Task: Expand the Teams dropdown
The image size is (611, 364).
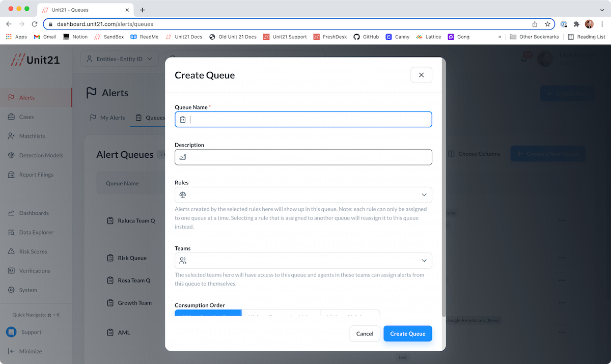Action: (303, 261)
